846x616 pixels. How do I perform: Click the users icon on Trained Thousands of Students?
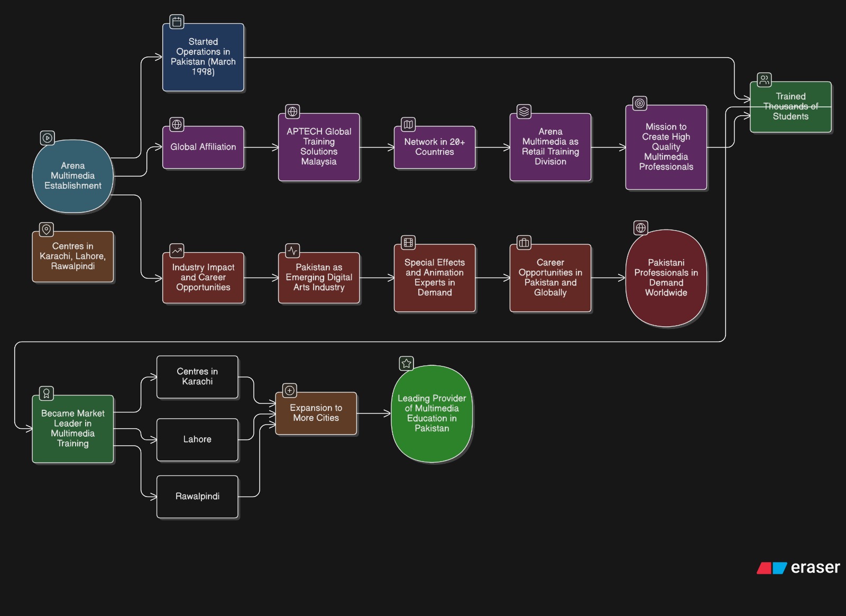[764, 80]
